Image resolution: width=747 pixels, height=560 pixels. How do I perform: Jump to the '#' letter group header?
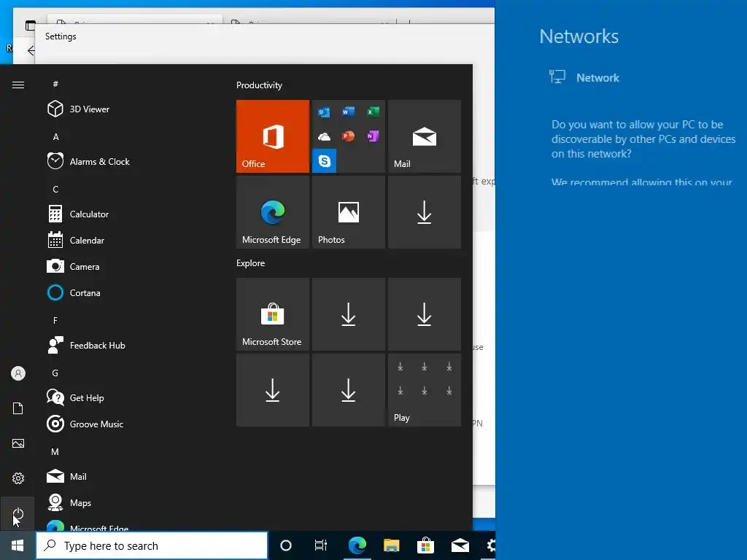coord(55,84)
